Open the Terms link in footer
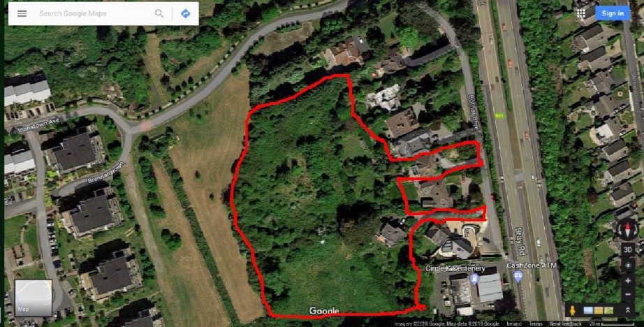This screenshot has height=327, width=644. click(536, 324)
